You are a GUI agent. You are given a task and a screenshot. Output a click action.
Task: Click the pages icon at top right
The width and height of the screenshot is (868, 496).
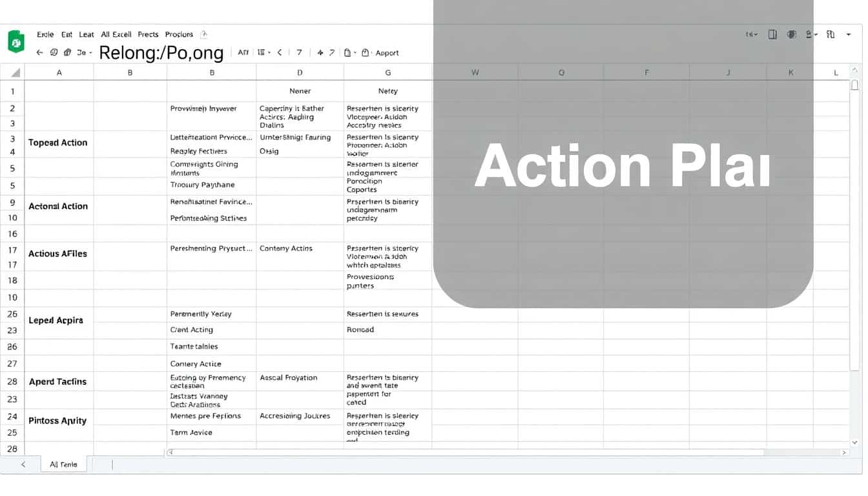831,34
